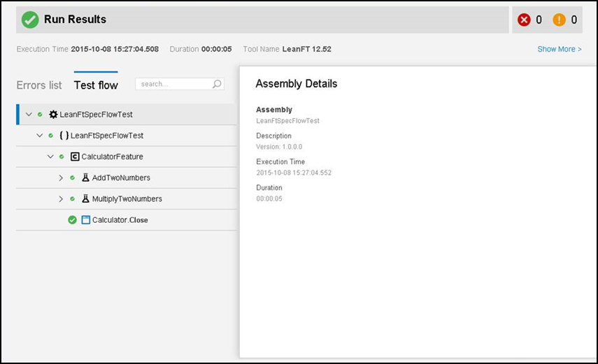Click the orange warning count icon
The width and height of the screenshot is (598, 364).
[x=559, y=20]
